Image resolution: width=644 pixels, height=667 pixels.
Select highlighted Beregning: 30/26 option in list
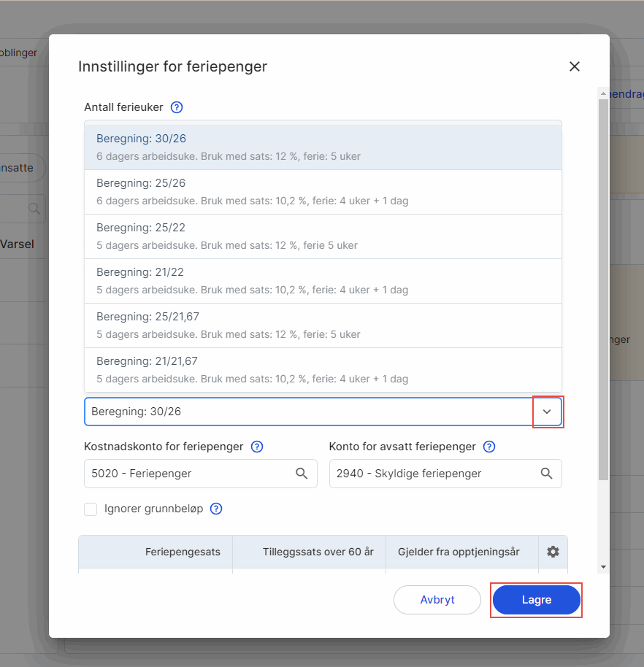323,147
